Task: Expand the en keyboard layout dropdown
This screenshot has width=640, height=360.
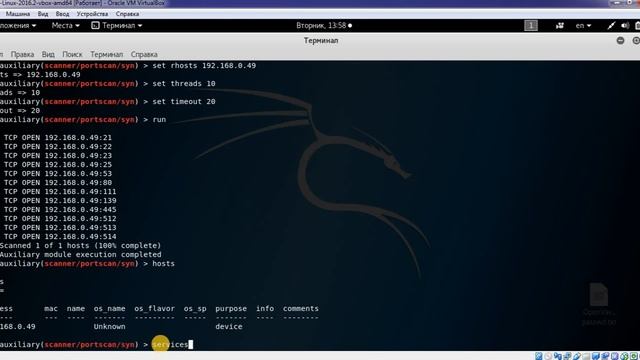Action: [583, 25]
